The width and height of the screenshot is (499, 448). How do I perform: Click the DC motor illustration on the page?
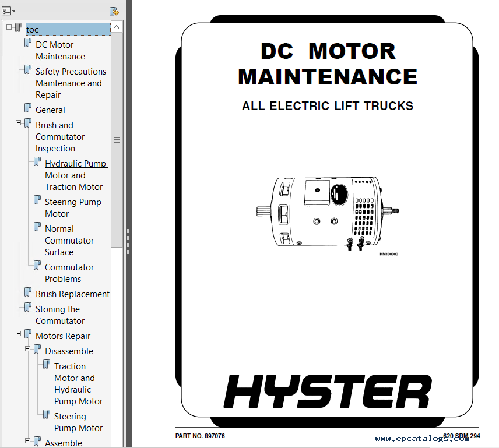point(328,214)
